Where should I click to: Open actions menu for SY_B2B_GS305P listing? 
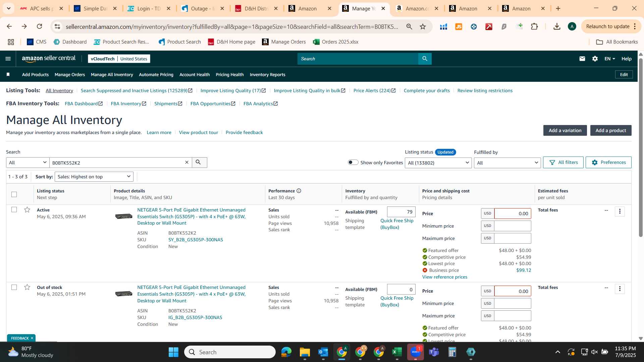tap(620, 212)
